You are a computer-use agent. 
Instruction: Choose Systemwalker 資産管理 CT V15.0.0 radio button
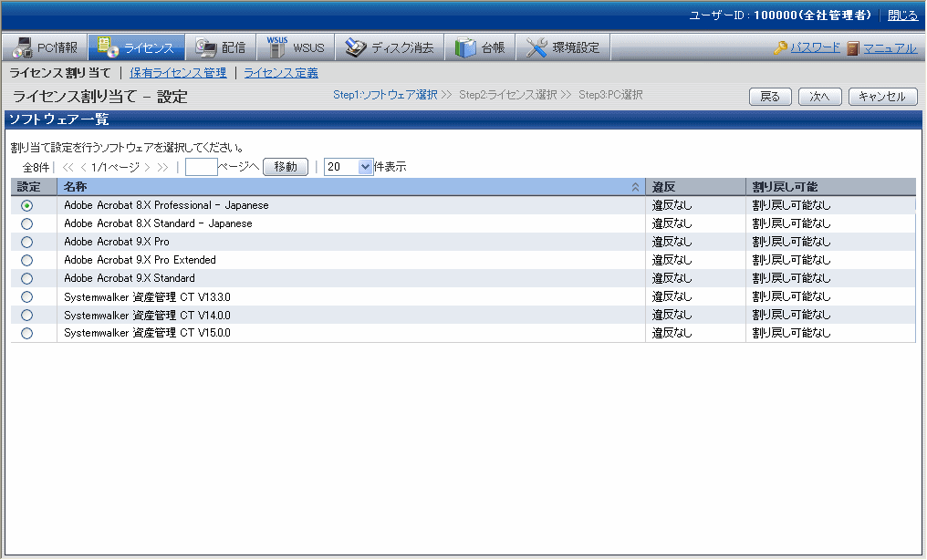(26, 333)
